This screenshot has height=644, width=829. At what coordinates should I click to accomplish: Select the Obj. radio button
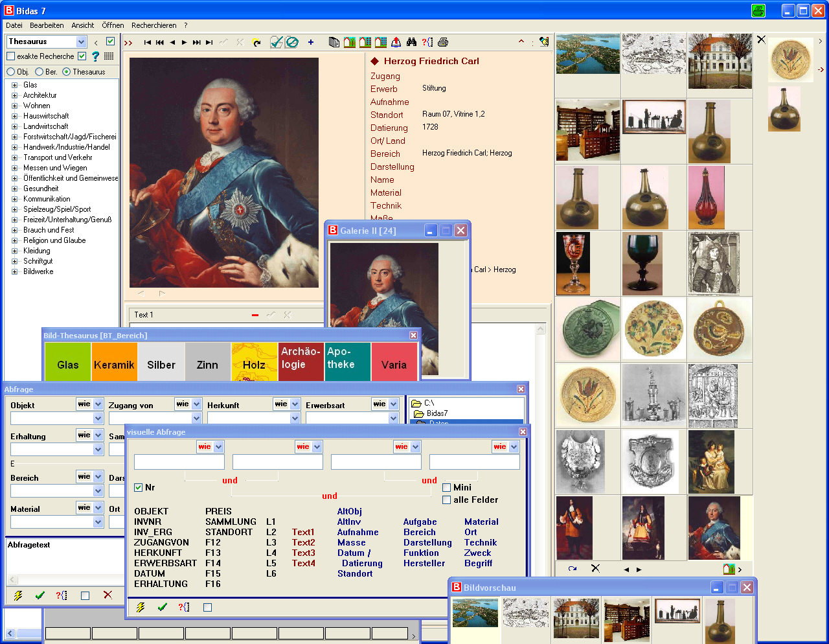(10, 72)
